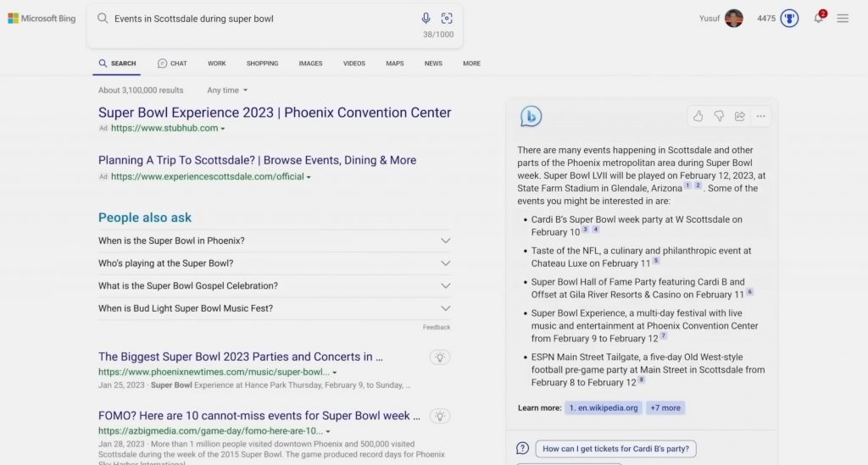Viewport: 868px width, 465px height.
Task: Open the More tab menu
Action: click(471, 64)
